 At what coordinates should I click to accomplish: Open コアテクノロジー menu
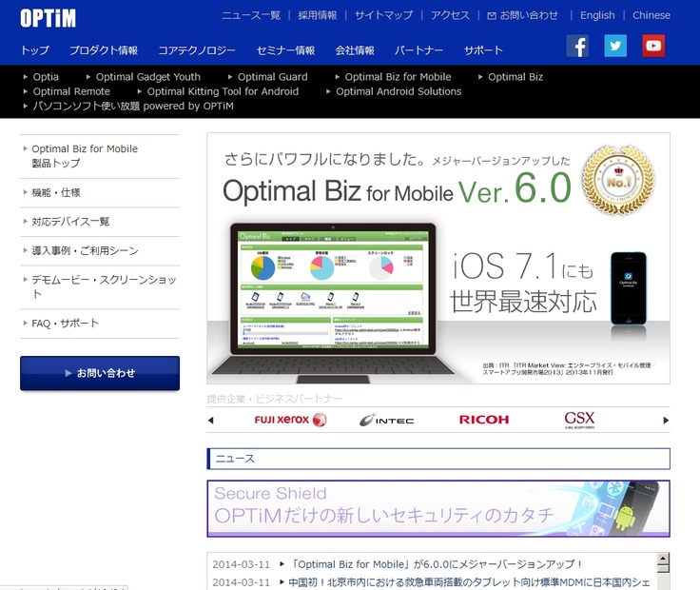point(197,50)
